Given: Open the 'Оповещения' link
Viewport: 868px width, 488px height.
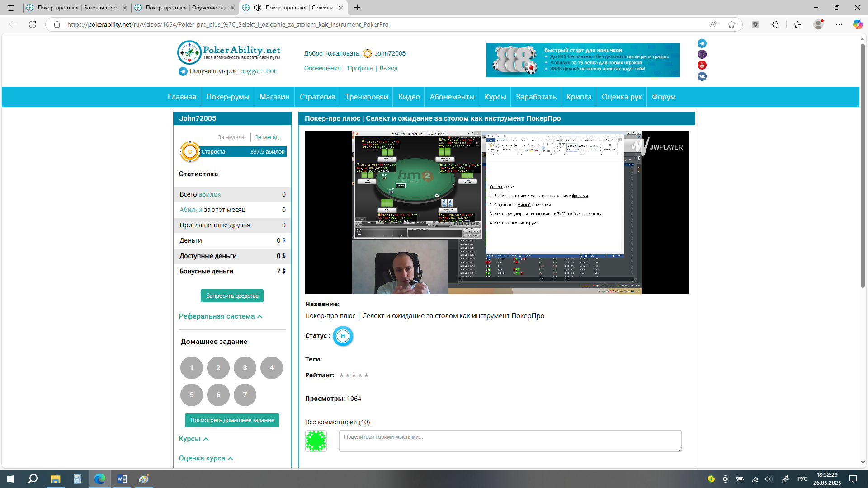Looking at the screenshot, I should pyautogui.click(x=322, y=68).
